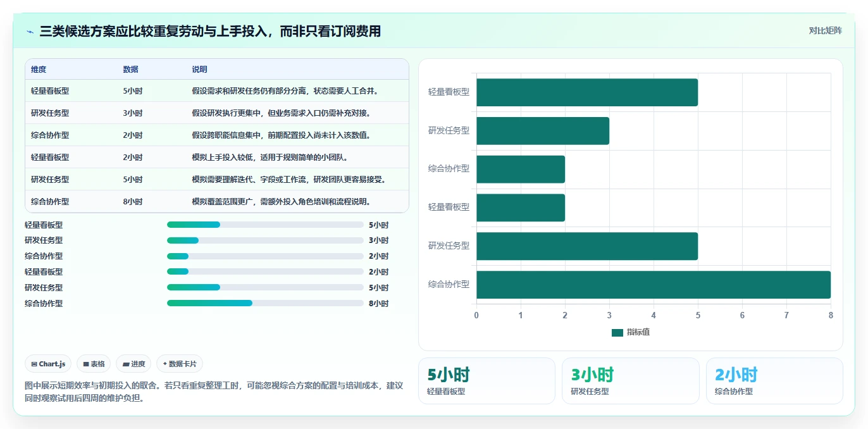
Task: Click the 维度 column header
Action: coord(39,70)
